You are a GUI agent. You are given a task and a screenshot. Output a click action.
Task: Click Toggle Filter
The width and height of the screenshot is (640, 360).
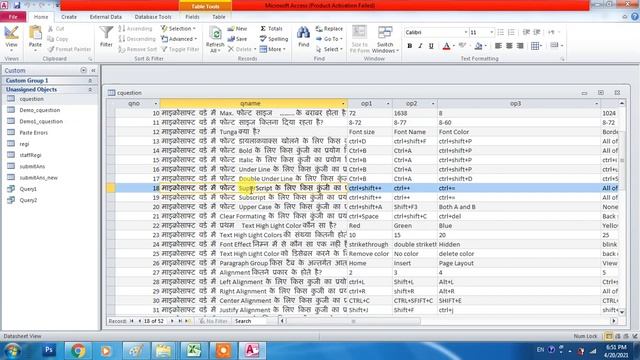pos(180,49)
